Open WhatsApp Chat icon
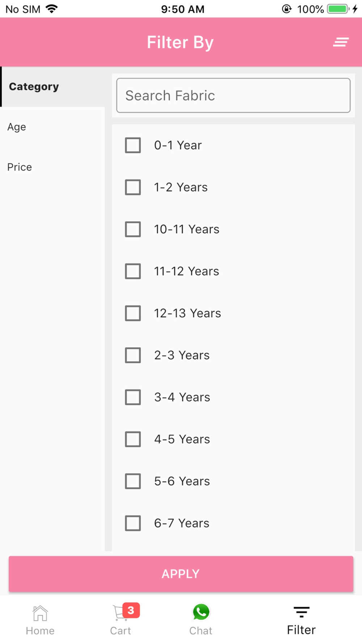The image size is (362, 644). (x=201, y=612)
